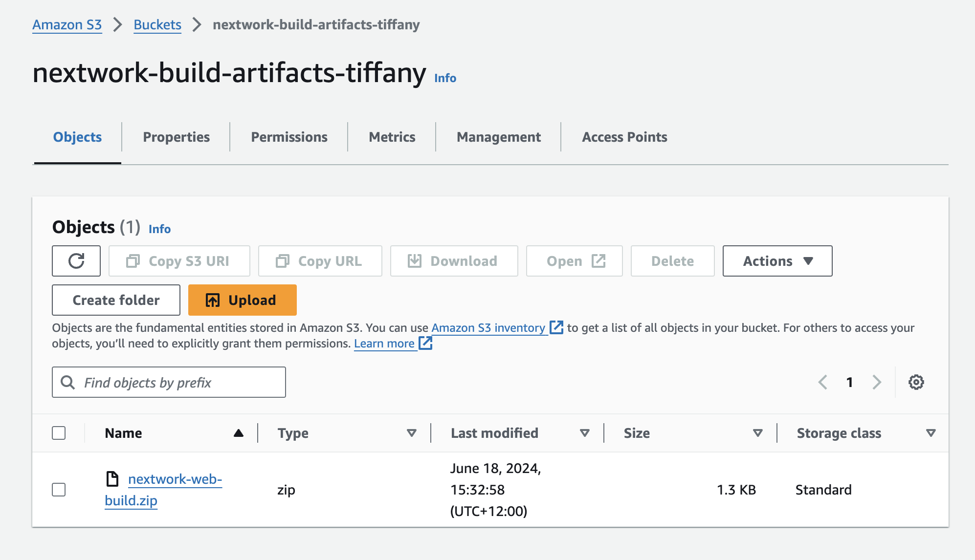
Task: Tick the select-all objects checkbox
Action: [59, 433]
